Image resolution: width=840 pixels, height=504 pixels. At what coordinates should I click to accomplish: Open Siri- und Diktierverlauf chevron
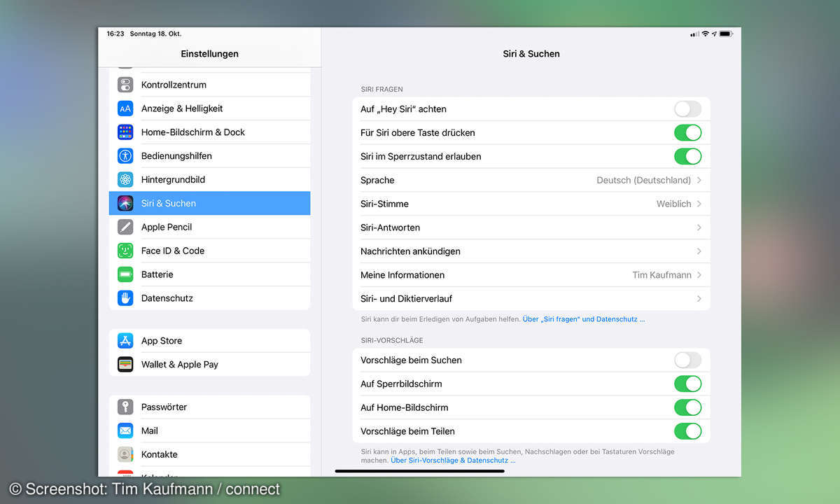pyautogui.click(x=699, y=299)
